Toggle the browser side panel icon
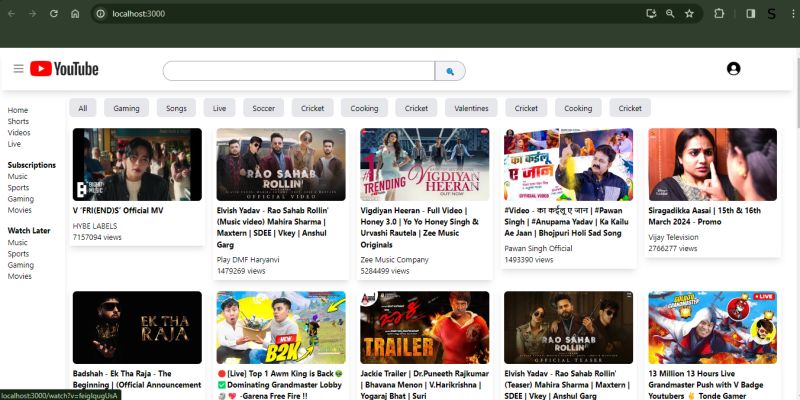The image size is (800, 400). tap(750, 14)
